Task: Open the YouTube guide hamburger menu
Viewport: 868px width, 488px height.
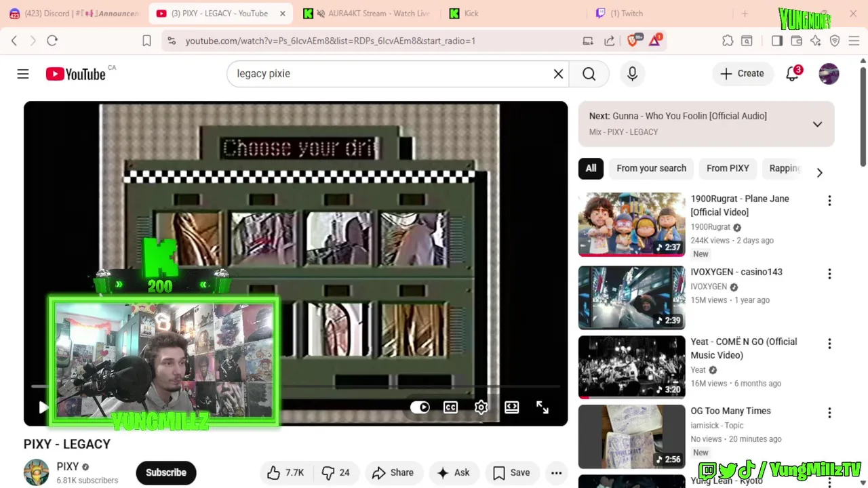Action: (x=23, y=74)
